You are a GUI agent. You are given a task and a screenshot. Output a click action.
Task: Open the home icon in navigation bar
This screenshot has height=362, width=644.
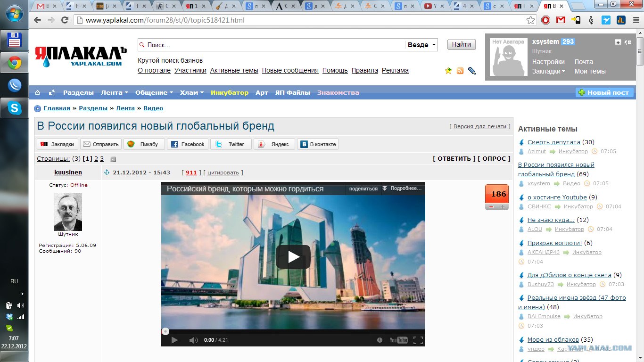[x=38, y=93]
